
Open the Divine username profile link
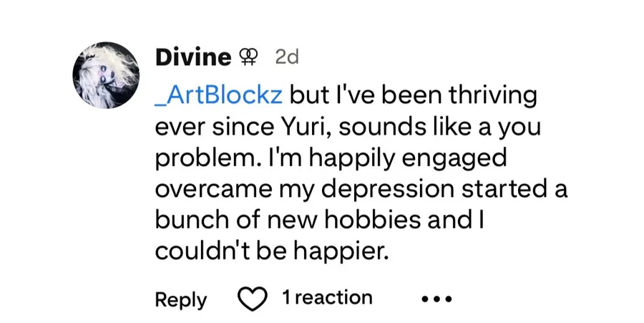[192, 57]
